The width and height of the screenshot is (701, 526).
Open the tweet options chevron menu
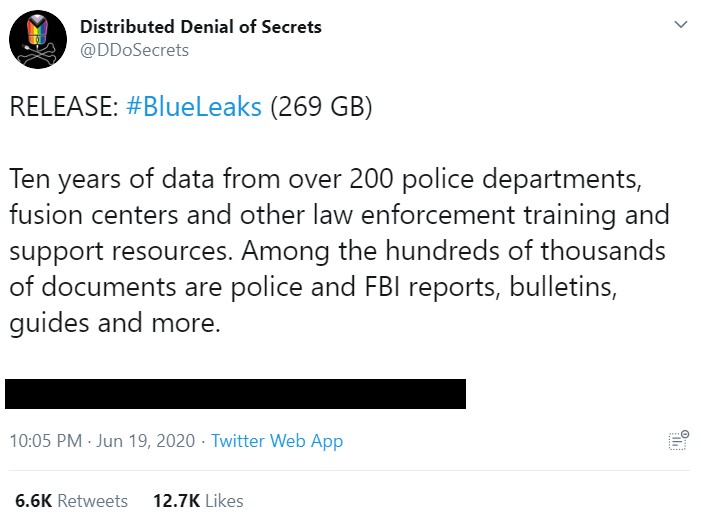point(680,24)
